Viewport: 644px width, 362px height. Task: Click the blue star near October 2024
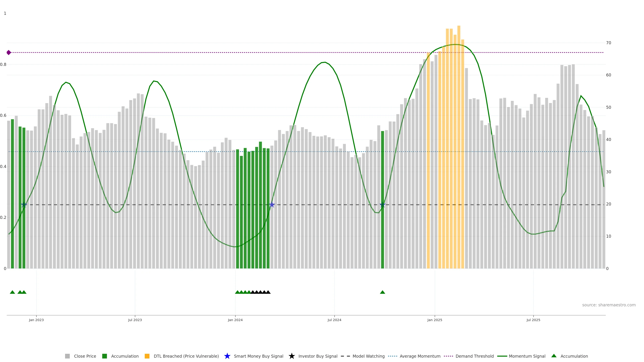[x=383, y=205]
